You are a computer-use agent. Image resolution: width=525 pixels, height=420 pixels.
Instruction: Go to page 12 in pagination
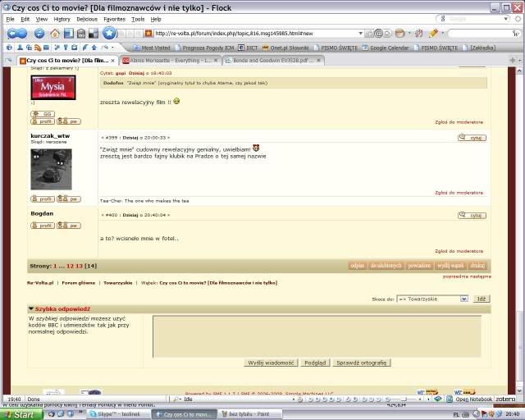coord(70,266)
